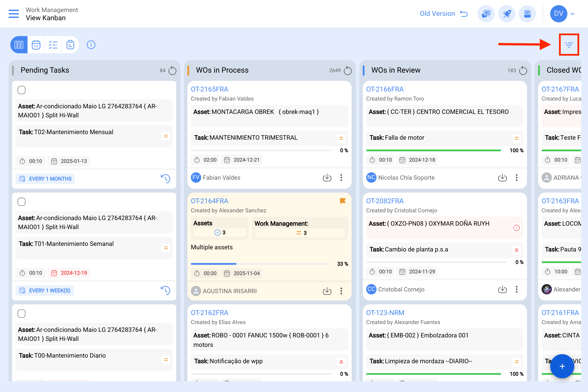Click Fabian Valdes assignee avatar
The height and width of the screenshot is (392, 588).
click(x=196, y=178)
